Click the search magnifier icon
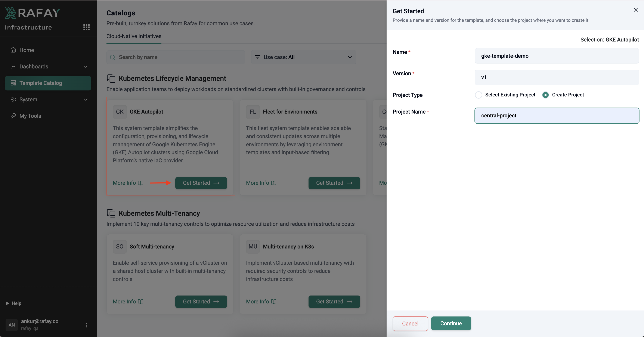The height and width of the screenshot is (337, 644). [x=113, y=57]
